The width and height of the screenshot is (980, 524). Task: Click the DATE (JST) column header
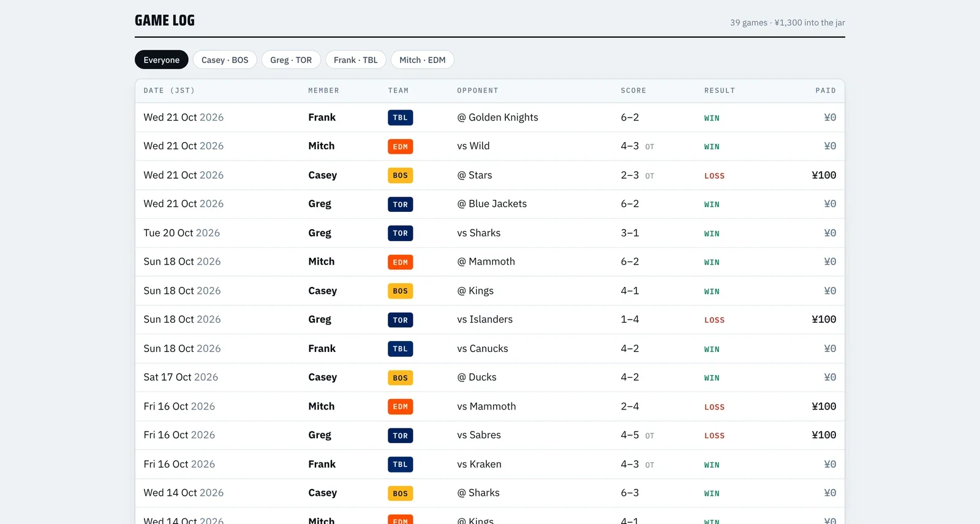pos(169,91)
